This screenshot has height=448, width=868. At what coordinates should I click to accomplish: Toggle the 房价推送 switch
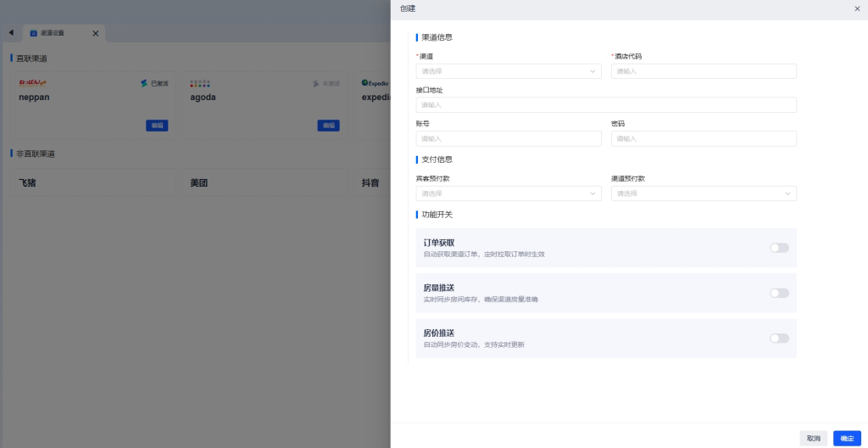(779, 338)
